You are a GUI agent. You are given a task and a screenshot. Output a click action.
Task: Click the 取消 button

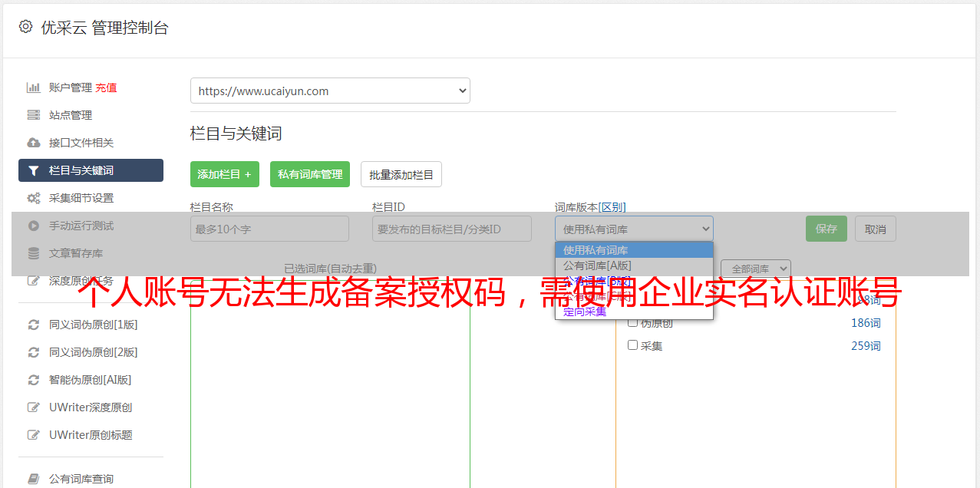point(876,229)
